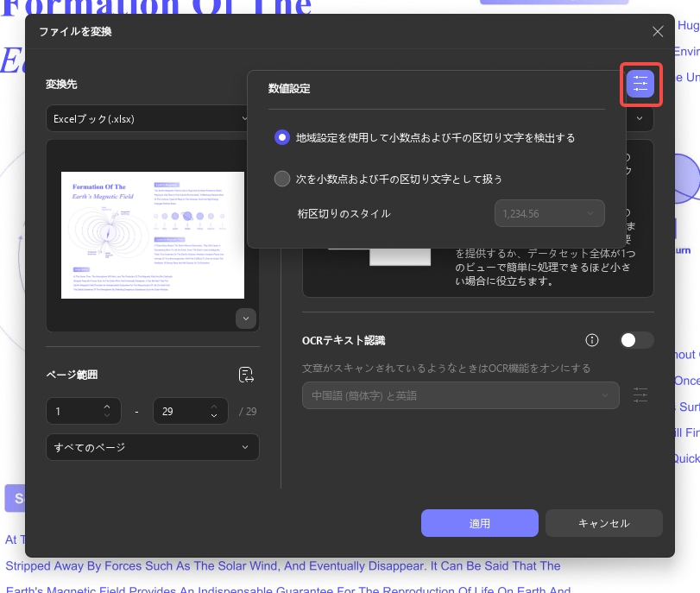Viewport: 700px width, 593px height.
Task: Increase the end page number
Action: click(x=214, y=407)
